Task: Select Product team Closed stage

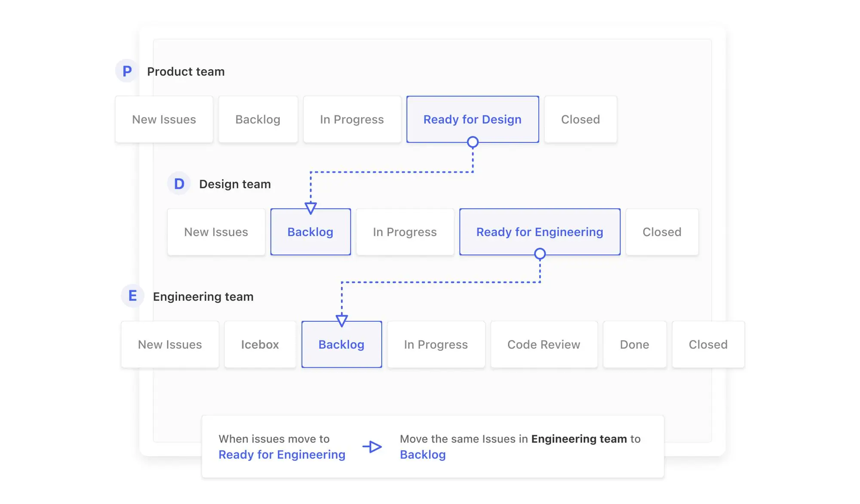Action: tap(580, 119)
